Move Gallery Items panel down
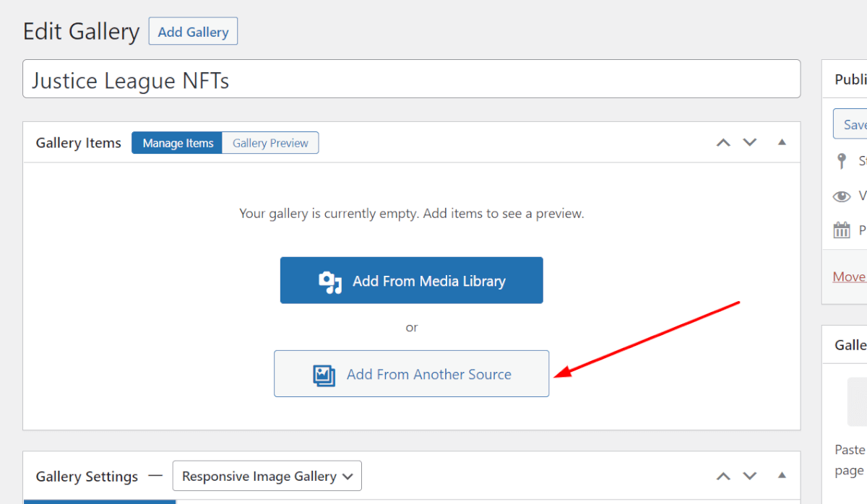The width and height of the screenshot is (867, 504). (750, 142)
